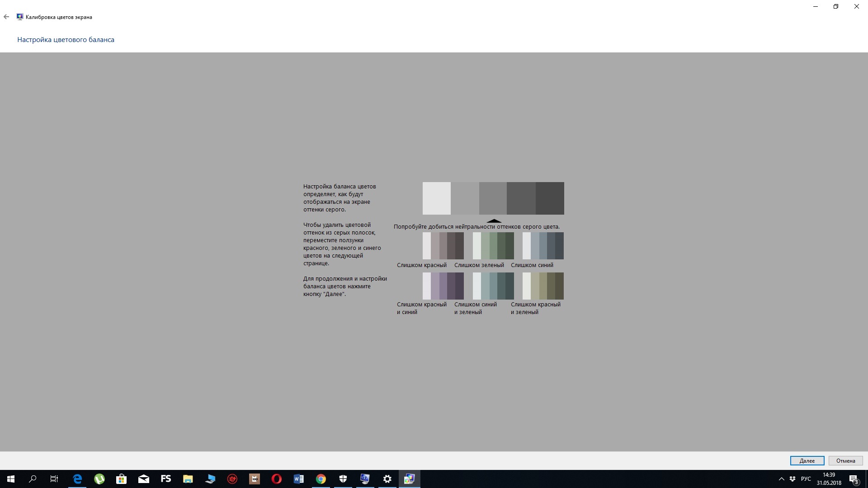The width and height of the screenshot is (868, 488).
Task: Click the color calibration app taskbar icon
Action: click(x=410, y=479)
